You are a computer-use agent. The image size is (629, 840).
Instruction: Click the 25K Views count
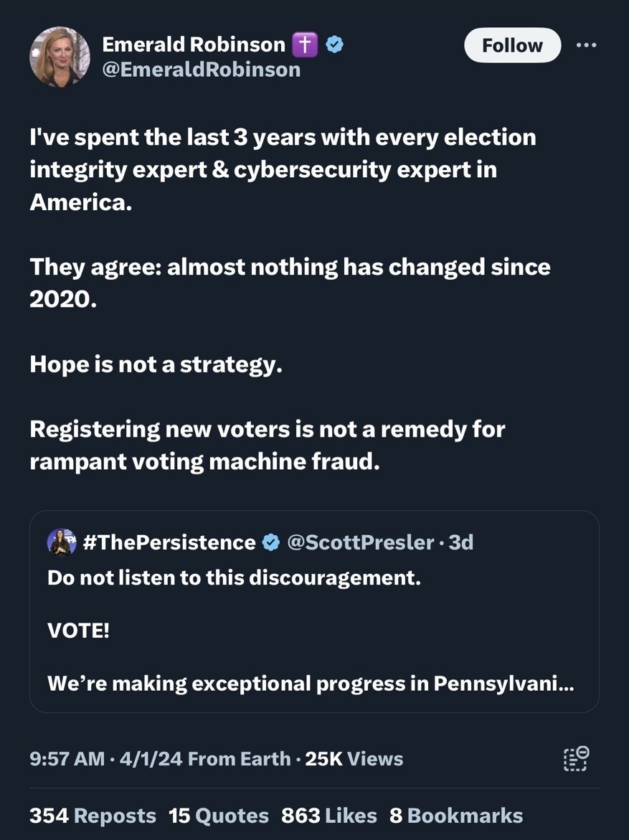pyautogui.click(x=354, y=758)
